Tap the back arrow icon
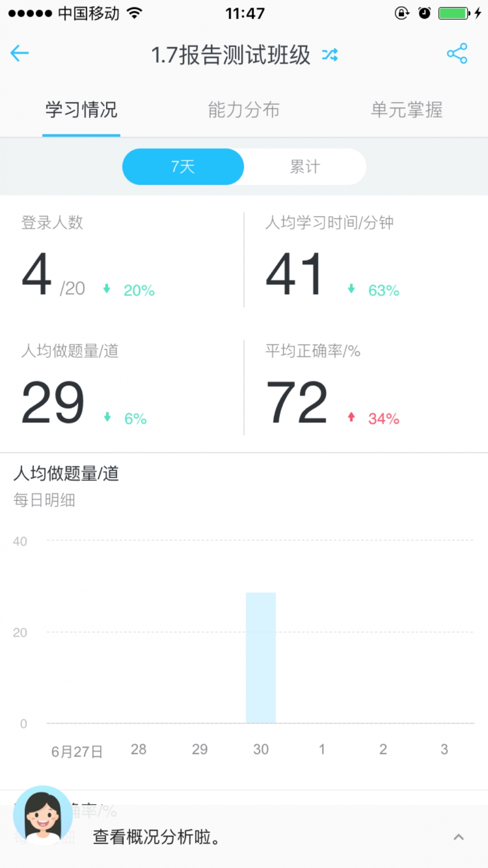This screenshot has height=868, width=488. (19, 53)
